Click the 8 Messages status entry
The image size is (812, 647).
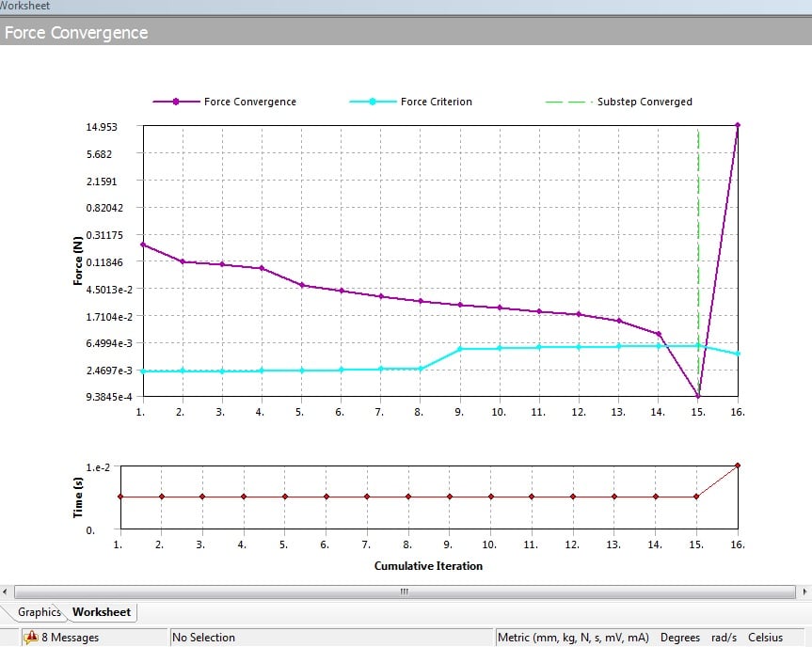point(70,638)
